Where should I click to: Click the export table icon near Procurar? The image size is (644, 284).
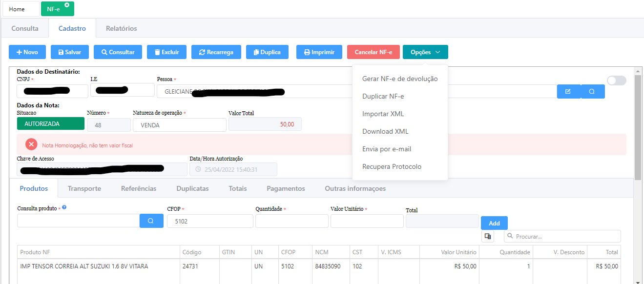click(x=487, y=237)
